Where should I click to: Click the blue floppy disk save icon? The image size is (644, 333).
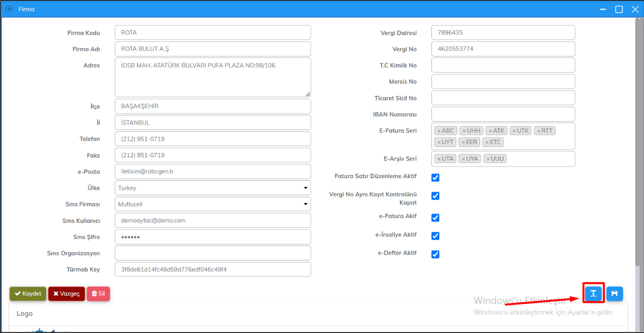click(x=614, y=293)
